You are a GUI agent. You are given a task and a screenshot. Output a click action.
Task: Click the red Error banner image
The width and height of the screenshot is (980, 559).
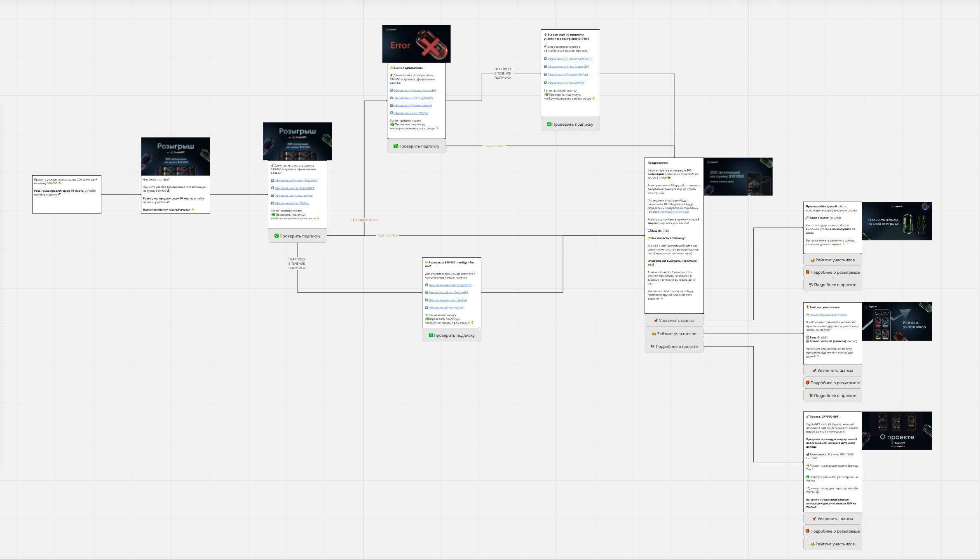[x=416, y=44]
